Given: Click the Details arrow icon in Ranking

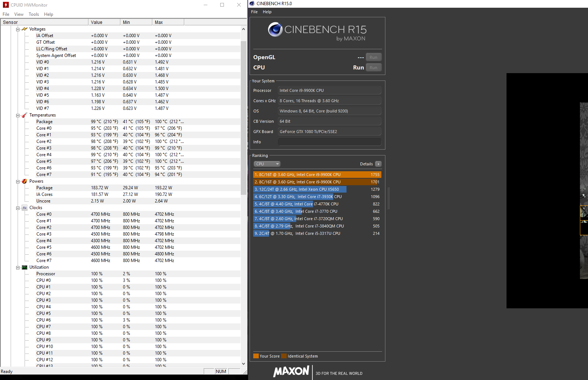Looking at the screenshot, I should click(x=379, y=164).
